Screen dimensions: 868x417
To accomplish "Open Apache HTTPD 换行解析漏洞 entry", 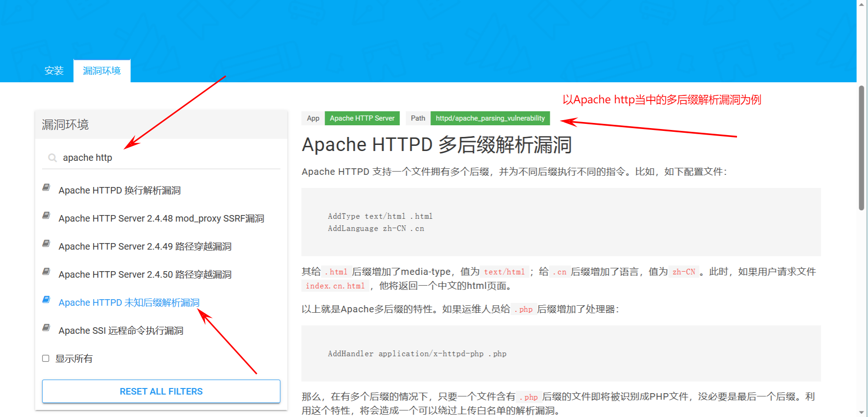I will [x=120, y=190].
